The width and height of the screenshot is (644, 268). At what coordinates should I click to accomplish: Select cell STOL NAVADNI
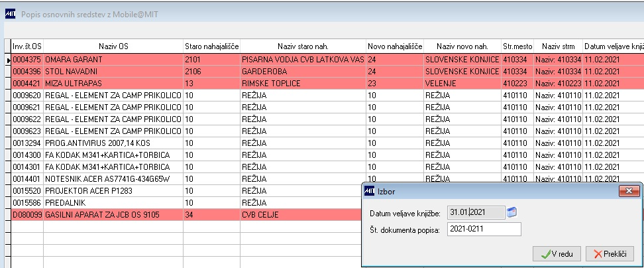click(113, 72)
